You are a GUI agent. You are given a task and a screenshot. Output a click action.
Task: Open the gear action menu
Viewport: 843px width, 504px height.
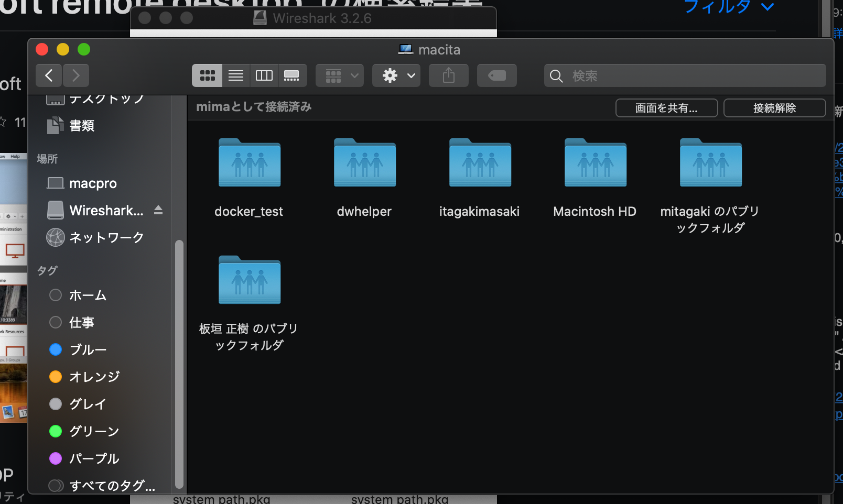click(396, 75)
